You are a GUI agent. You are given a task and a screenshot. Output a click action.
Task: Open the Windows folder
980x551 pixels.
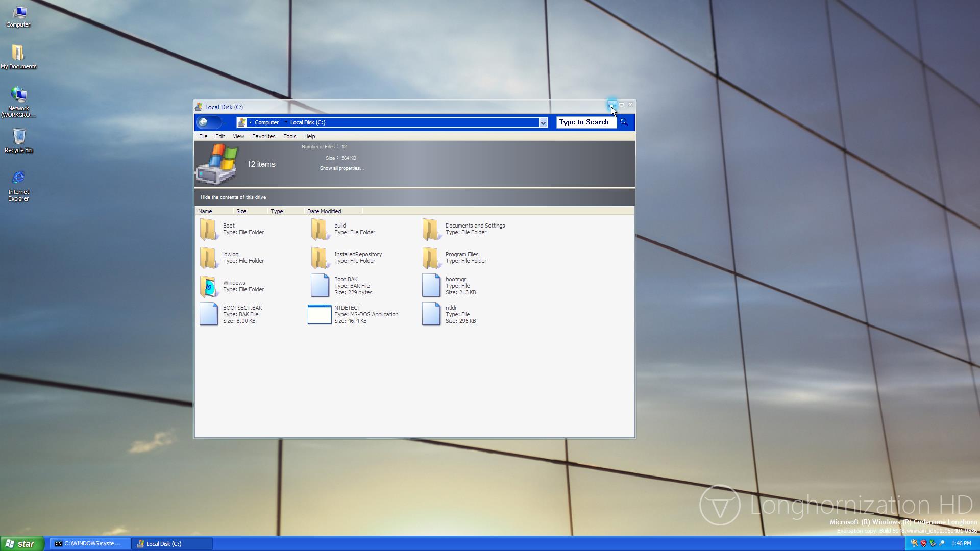tap(208, 286)
